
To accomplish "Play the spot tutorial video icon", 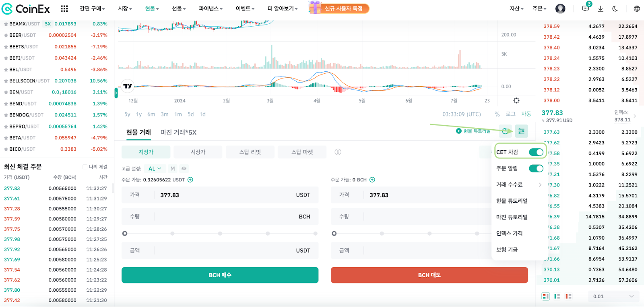I will click(x=458, y=131).
